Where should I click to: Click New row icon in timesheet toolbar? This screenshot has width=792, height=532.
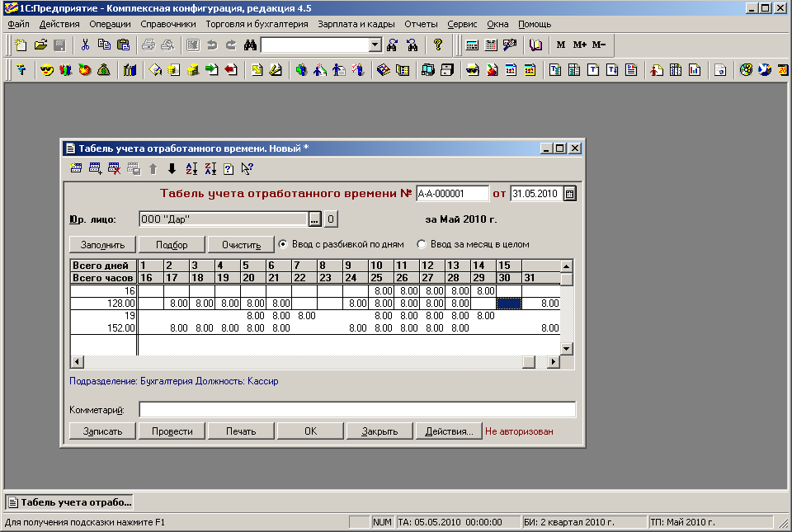point(76,168)
